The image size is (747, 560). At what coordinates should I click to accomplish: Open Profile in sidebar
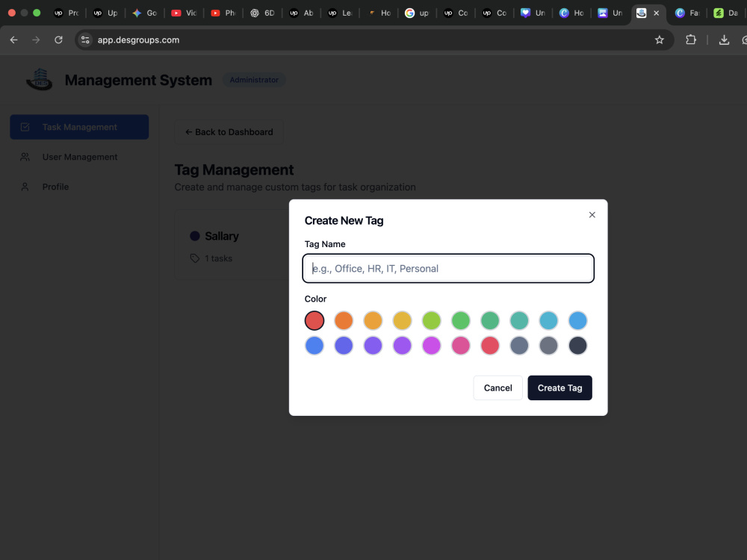tap(79, 187)
